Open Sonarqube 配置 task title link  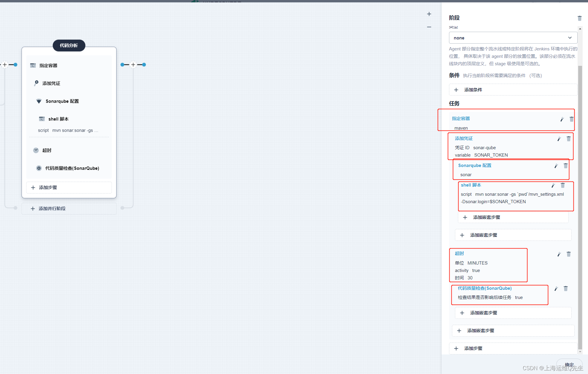coord(475,165)
